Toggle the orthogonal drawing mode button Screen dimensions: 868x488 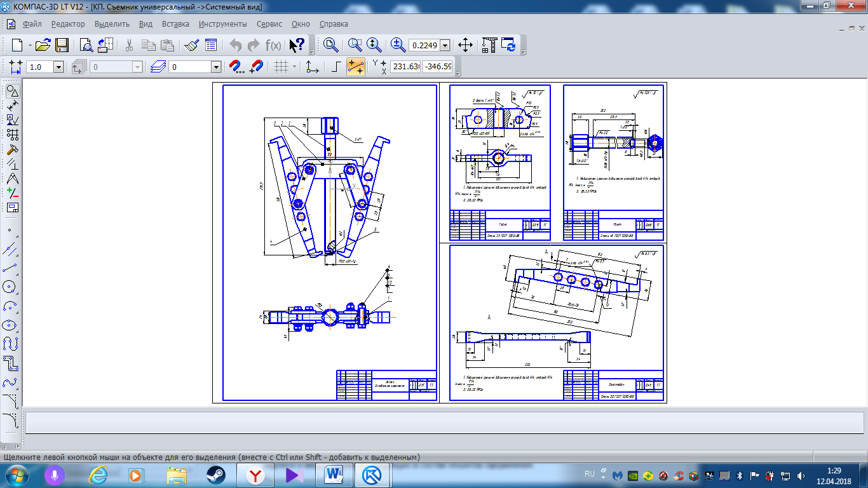[336, 67]
